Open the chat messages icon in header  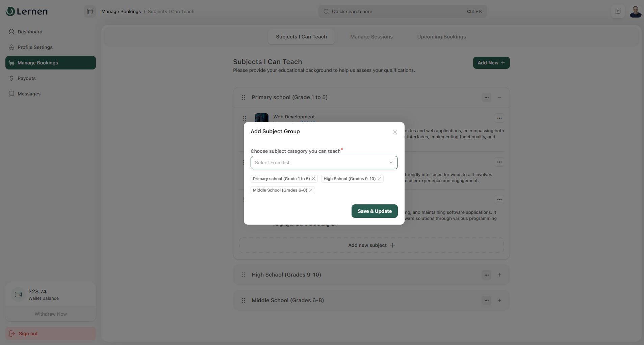(618, 11)
